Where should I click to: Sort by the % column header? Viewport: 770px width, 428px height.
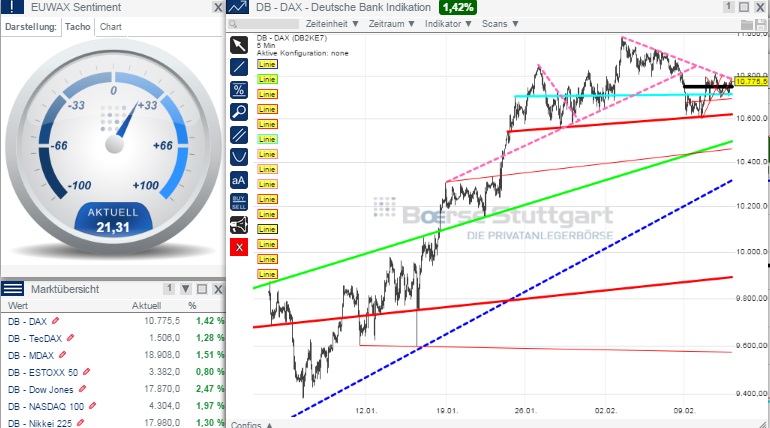click(x=192, y=305)
